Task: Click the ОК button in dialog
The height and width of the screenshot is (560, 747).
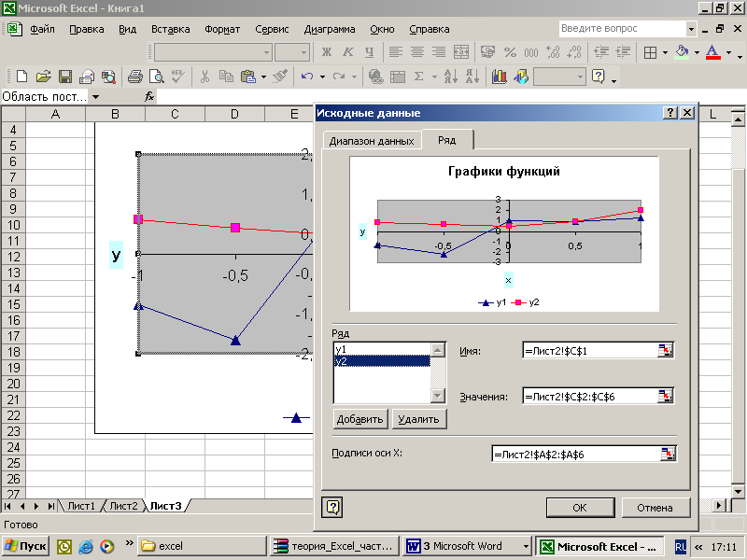Action: pyautogui.click(x=580, y=508)
